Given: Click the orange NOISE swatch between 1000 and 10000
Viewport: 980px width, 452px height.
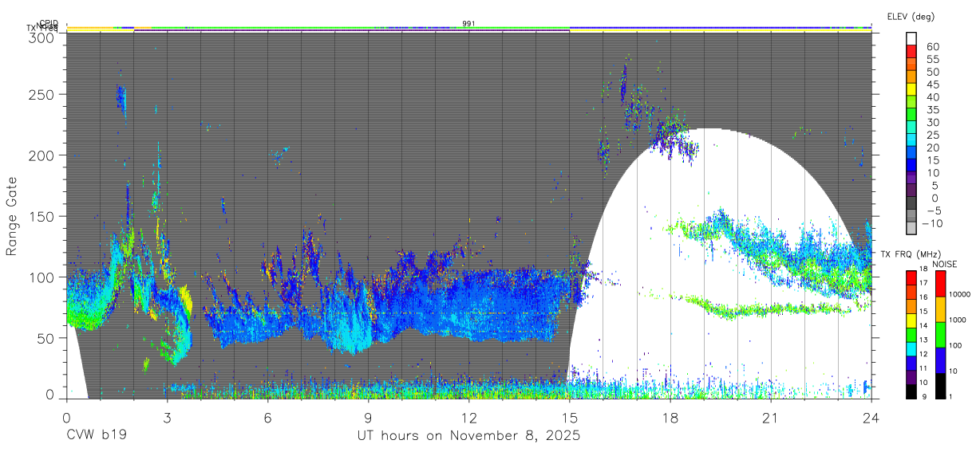Looking at the screenshot, I should click(x=939, y=309).
